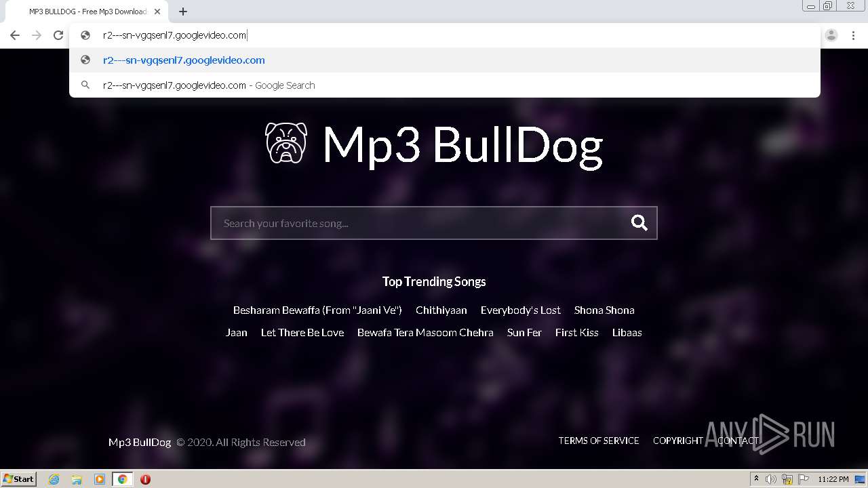Click the Top Trending Songs heading
The image size is (868, 488).
[434, 281]
